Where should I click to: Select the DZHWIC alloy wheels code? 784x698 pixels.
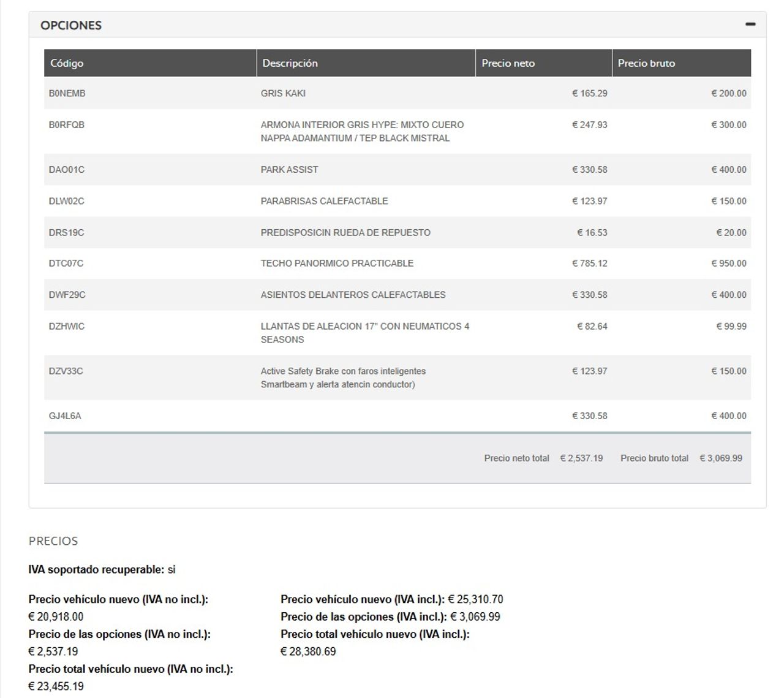pos(67,327)
